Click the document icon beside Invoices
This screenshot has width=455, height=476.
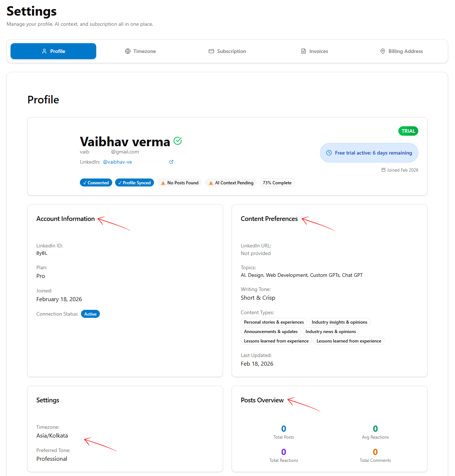click(x=304, y=51)
